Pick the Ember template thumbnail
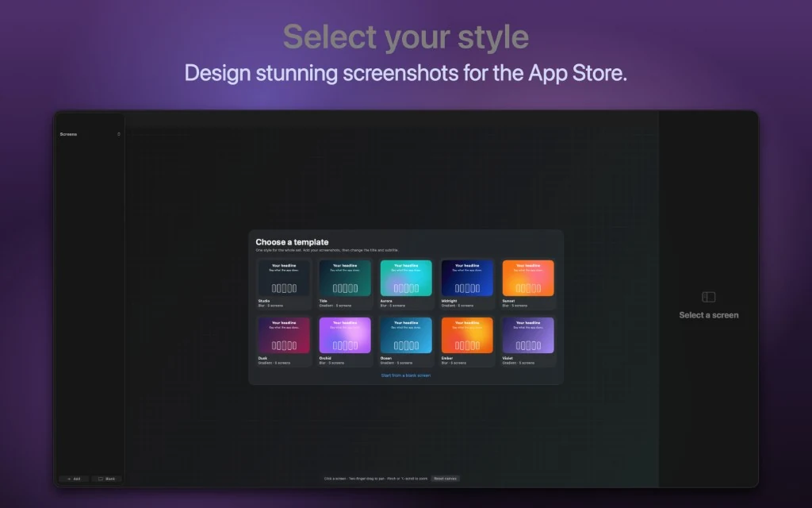 [467, 336]
